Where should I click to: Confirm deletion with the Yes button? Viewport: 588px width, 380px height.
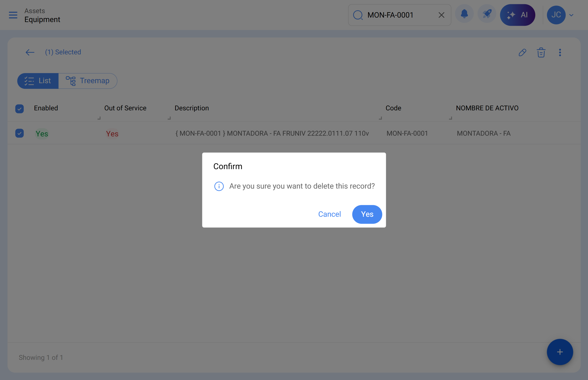pos(367,214)
